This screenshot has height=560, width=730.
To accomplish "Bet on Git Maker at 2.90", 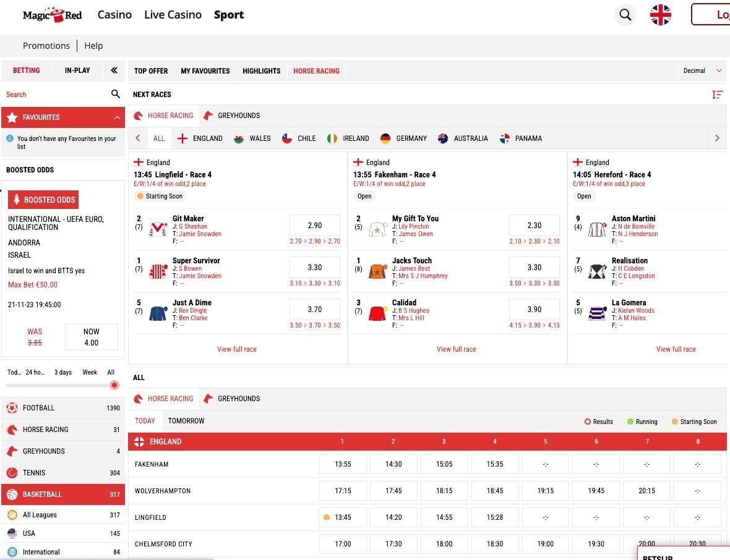I will 315,225.
